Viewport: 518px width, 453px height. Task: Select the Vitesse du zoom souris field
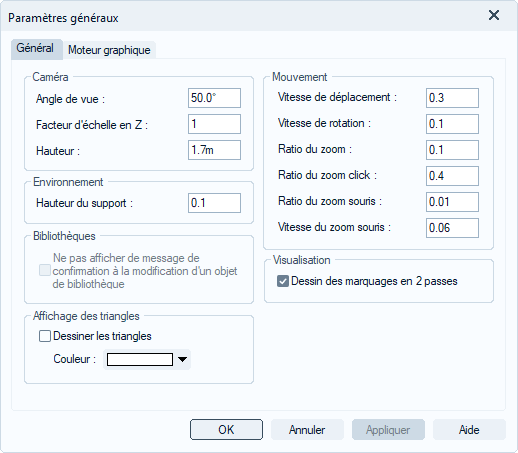click(452, 228)
